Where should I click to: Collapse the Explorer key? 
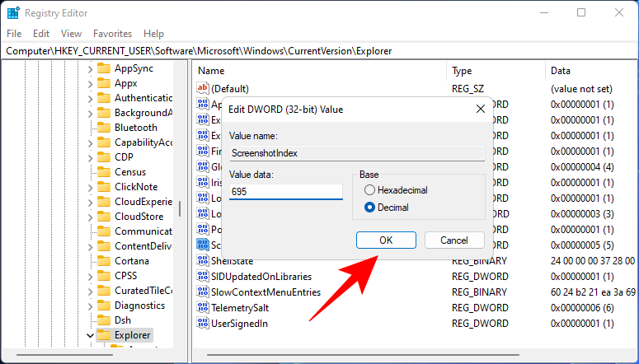[x=90, y=335]
